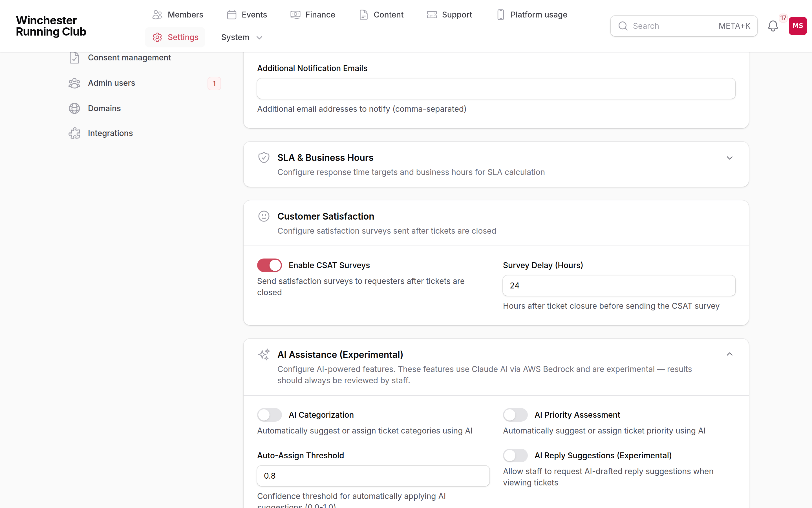Open Platform usage page

(532, 15)
